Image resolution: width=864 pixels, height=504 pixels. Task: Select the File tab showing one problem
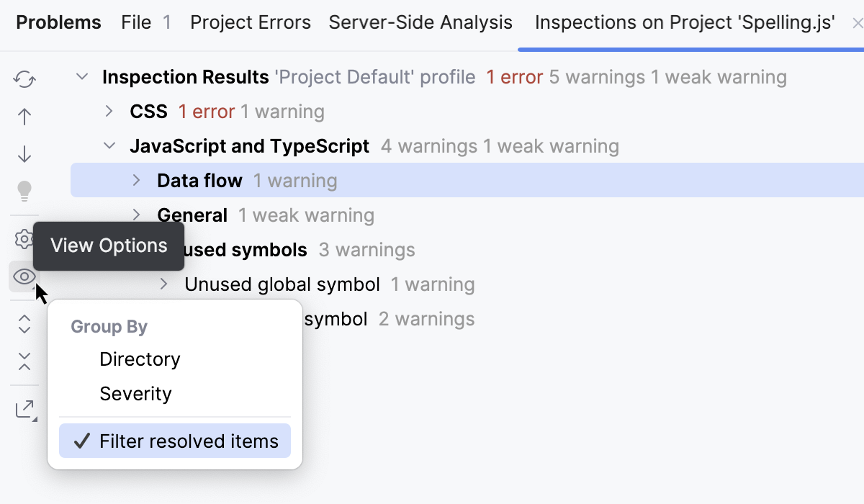click(x=145, y=22)
